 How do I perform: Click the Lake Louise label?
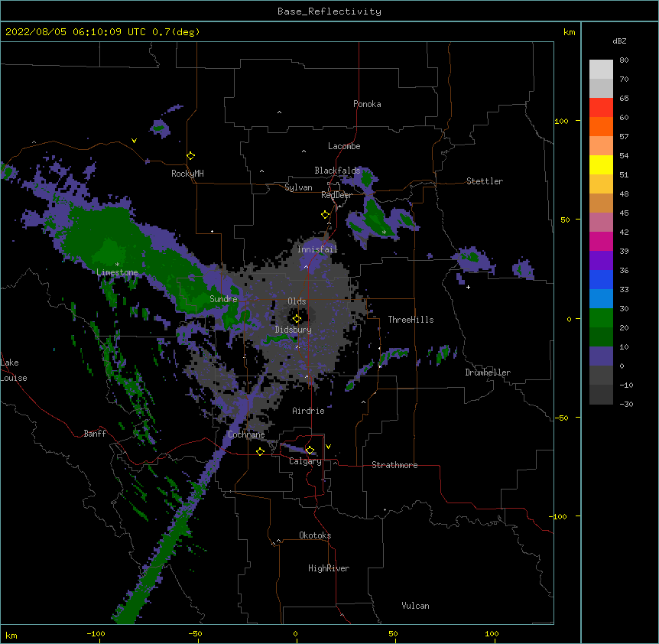pos(14,370)
